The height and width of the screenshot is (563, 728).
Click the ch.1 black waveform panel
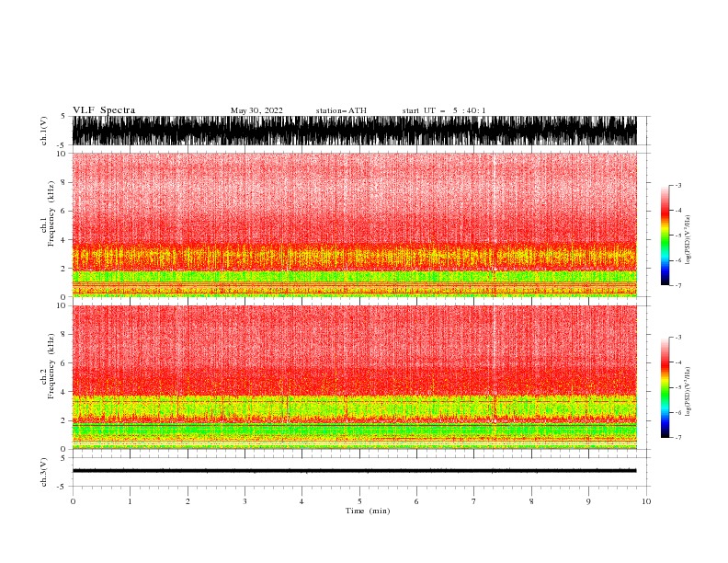(x=354, y=131)
